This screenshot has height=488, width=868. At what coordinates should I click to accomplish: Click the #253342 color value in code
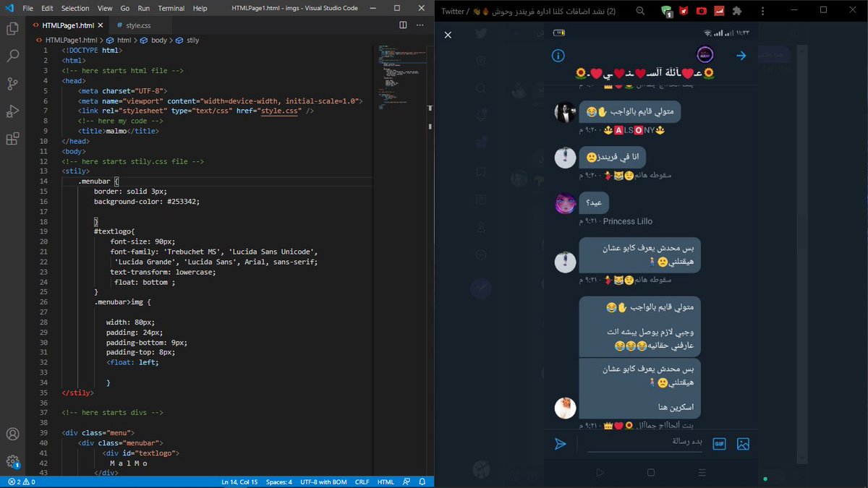coord(183,202)
